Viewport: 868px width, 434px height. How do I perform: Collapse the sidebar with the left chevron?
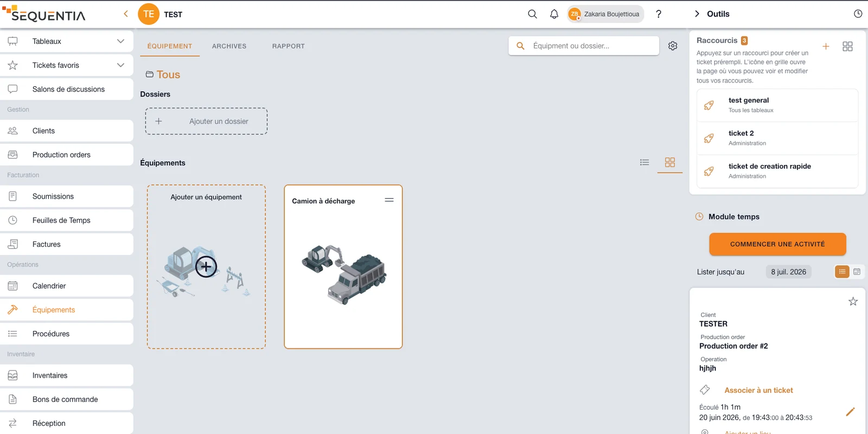click(x=126, y=14)
